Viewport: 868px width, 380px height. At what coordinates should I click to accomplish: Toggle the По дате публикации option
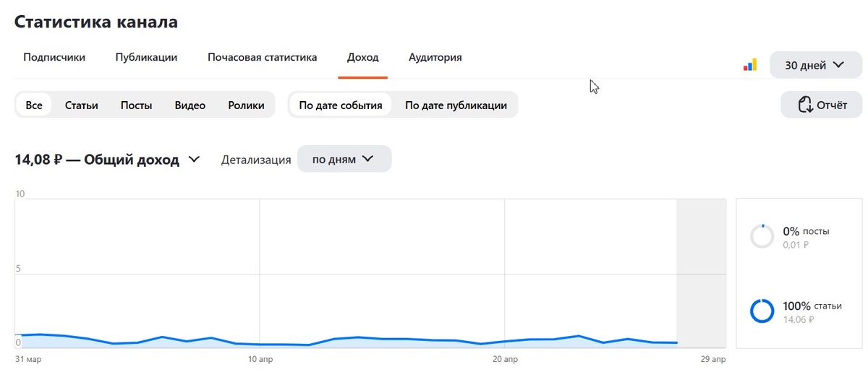pyautogui.click(x=456, y=105)
